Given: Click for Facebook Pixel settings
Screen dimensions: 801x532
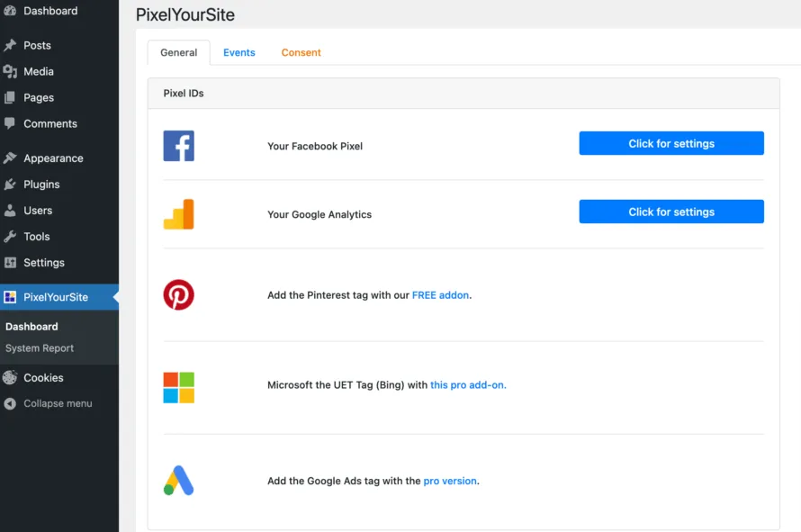Looking at the screenshot, I should point(670,142).
